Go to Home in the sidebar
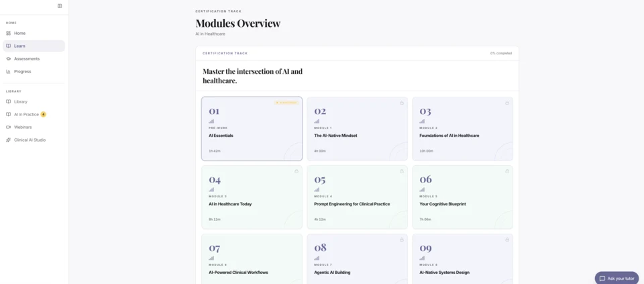The height and width of the screenshot is (284, 644). [x=34, y=34]
